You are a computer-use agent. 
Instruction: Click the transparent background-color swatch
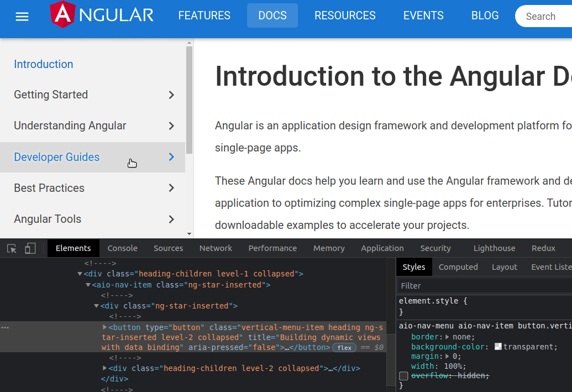pos(498,346)
